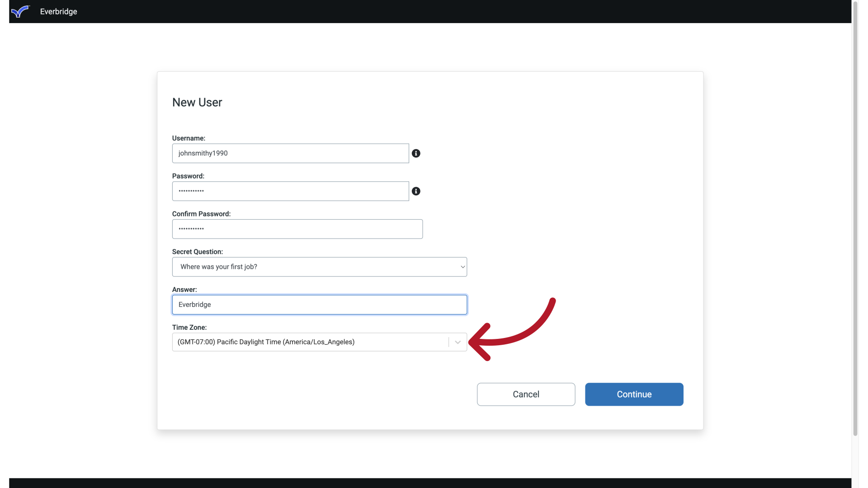
Task: Click the Everbridge swallow logo icon
Action: tap(20, 11)
